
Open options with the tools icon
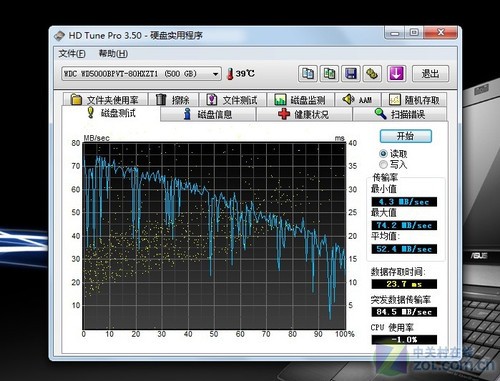pos(372,73)
